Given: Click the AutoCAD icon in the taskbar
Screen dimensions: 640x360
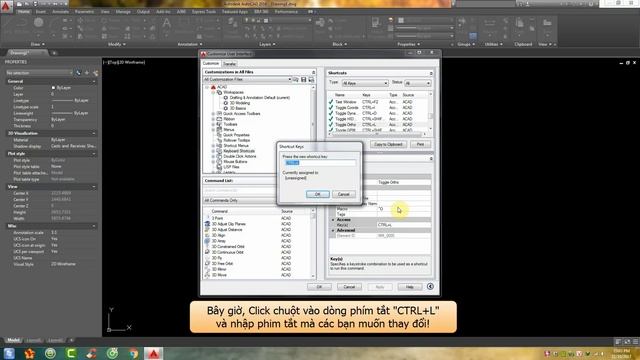Looking at the screenshot, I should (x=153, y=353).
